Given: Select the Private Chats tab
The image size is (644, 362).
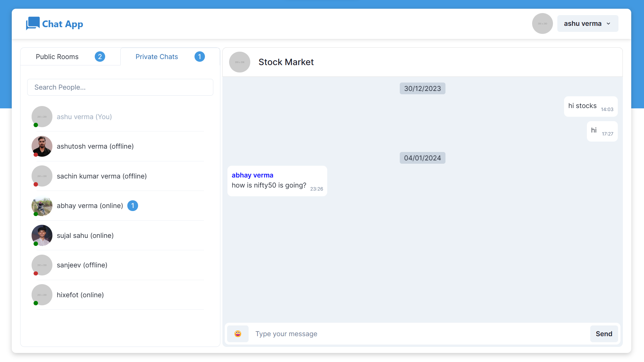Looking at the screenshot, I should click(157, 57).
